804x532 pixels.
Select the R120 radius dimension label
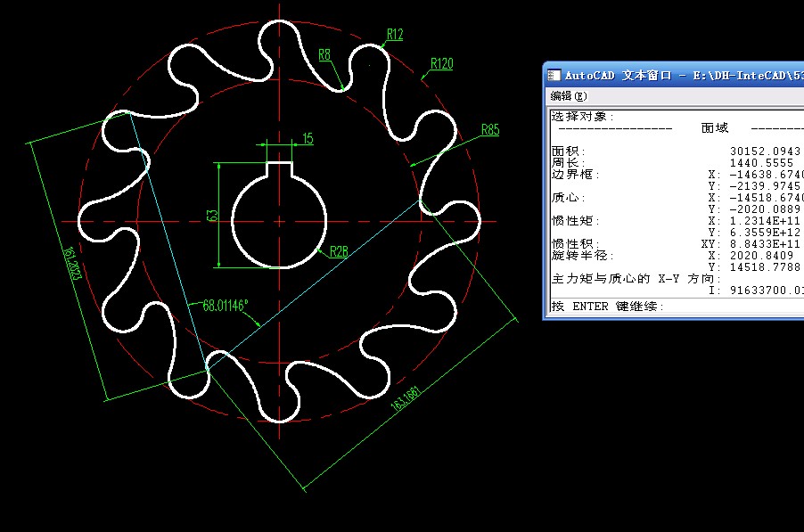442,63
